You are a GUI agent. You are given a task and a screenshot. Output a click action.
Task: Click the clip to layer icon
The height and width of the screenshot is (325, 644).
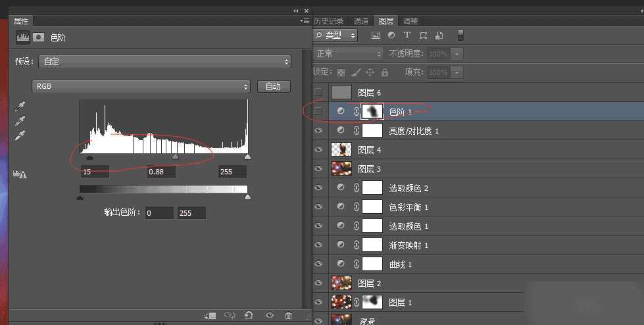pyautogui.click(x=211, y=316)
